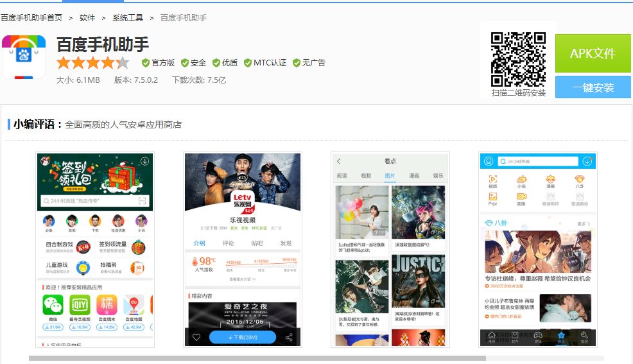This screenshot has height=364, width=633.
Task: Switch to the 评论 tab
Action: [228, 243]
